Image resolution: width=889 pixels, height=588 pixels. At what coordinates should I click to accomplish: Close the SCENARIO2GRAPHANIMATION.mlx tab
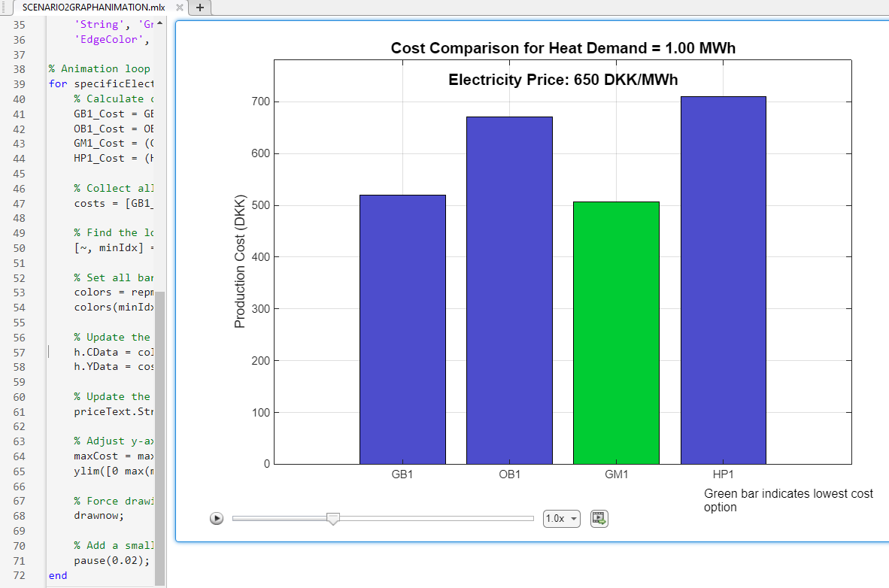(x=178, y=8)
